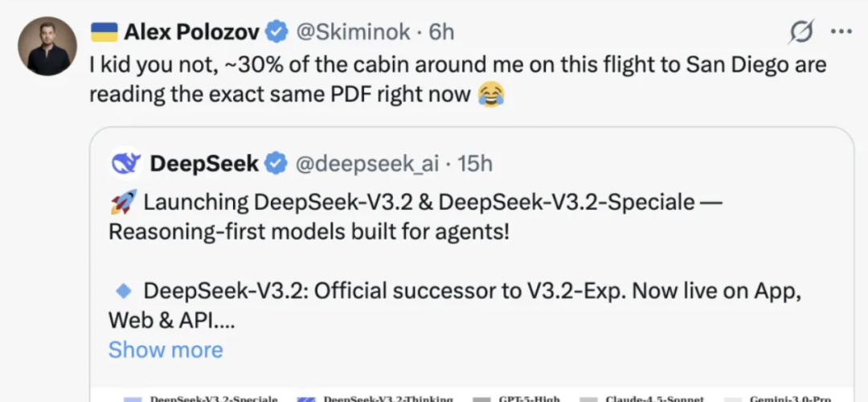Click the blue diamond bullet icon
Viewport: 868px width, 402px height.
125,290
